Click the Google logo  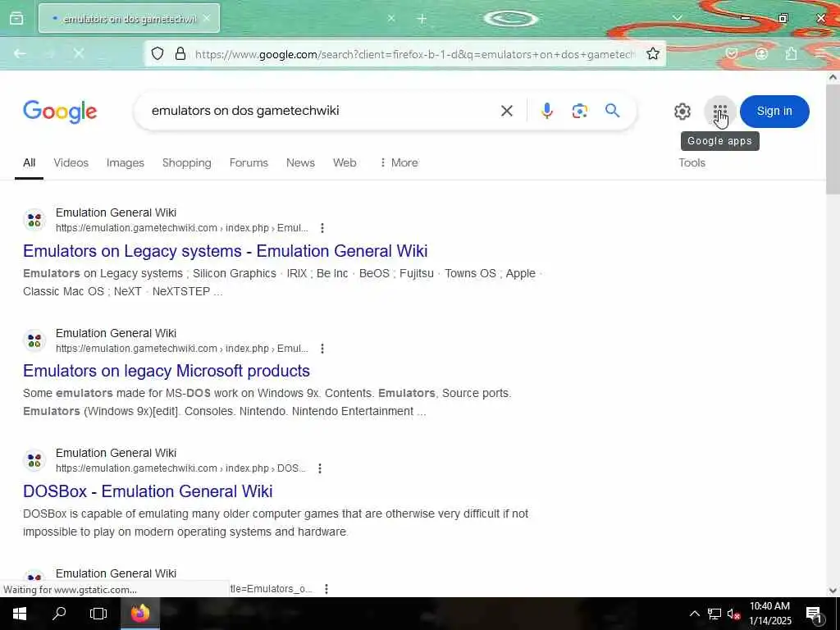[x=60, y=112]
